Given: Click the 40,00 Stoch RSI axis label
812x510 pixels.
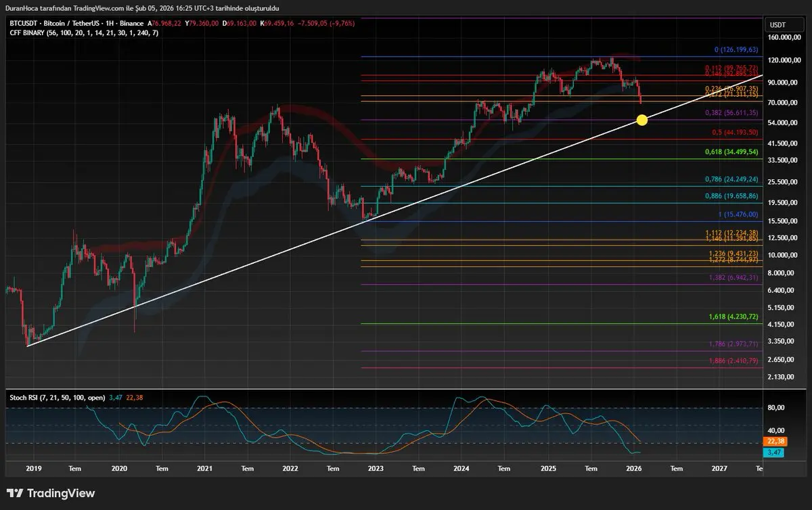Looking at the screenshot, I should click(x=776, y=430).
